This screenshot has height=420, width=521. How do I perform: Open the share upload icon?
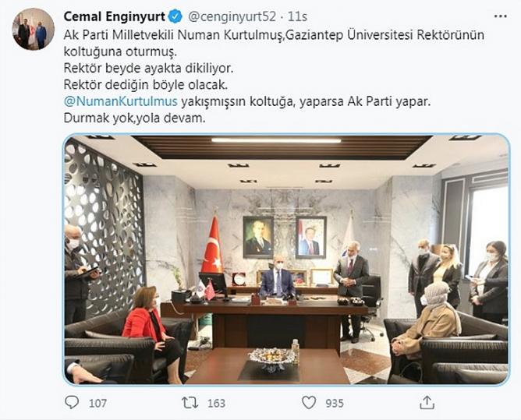(427, 402)
